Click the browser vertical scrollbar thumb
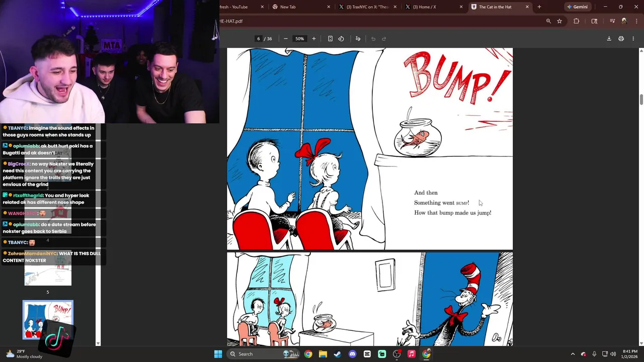The height and width of the screenshot is (362, 644). tap(641, 99)
